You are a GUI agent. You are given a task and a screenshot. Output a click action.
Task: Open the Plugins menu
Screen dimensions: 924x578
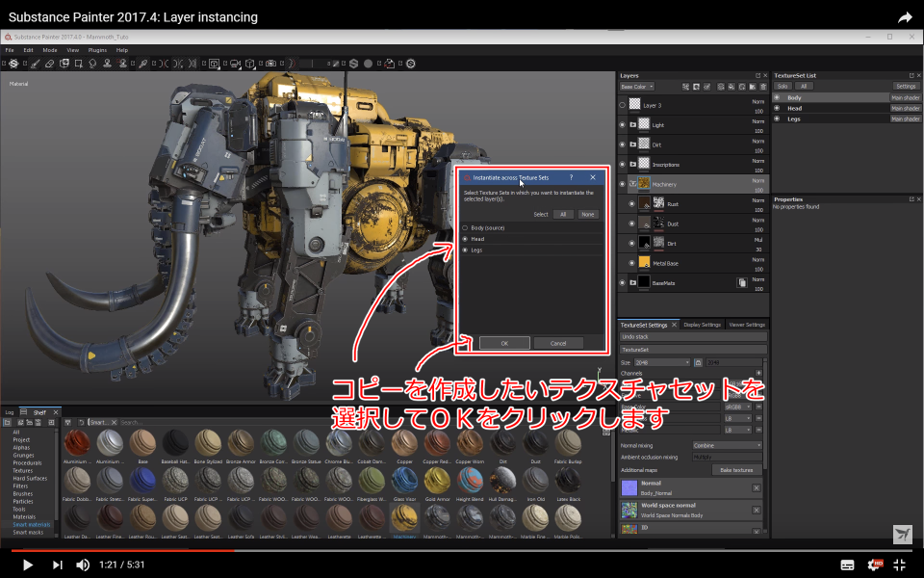click(x=97, y=50)
